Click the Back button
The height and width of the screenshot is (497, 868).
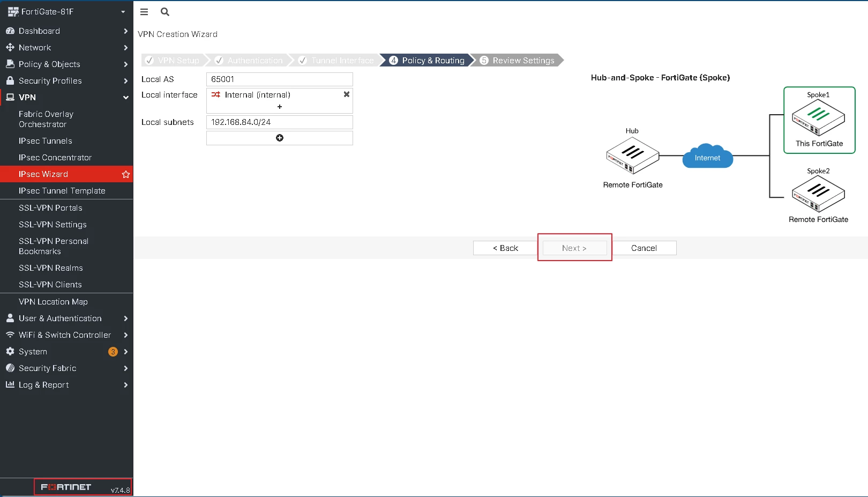(x=505, y=248)
